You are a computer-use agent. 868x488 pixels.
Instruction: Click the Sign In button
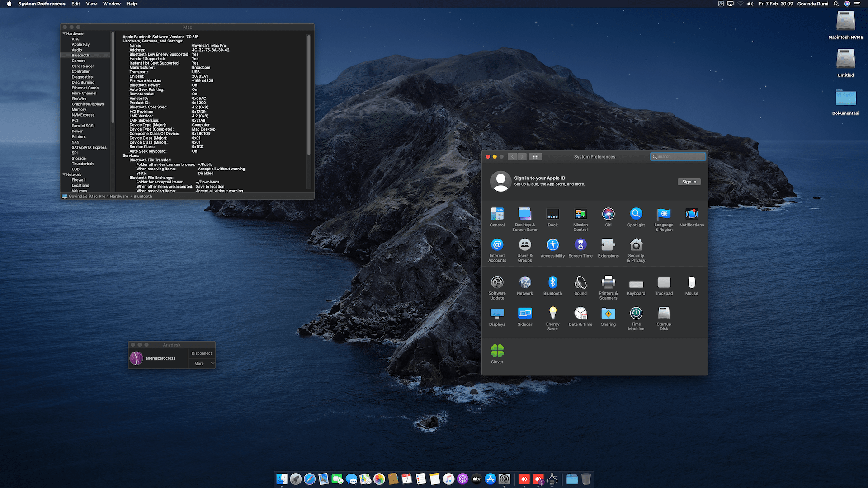(689, 182)
